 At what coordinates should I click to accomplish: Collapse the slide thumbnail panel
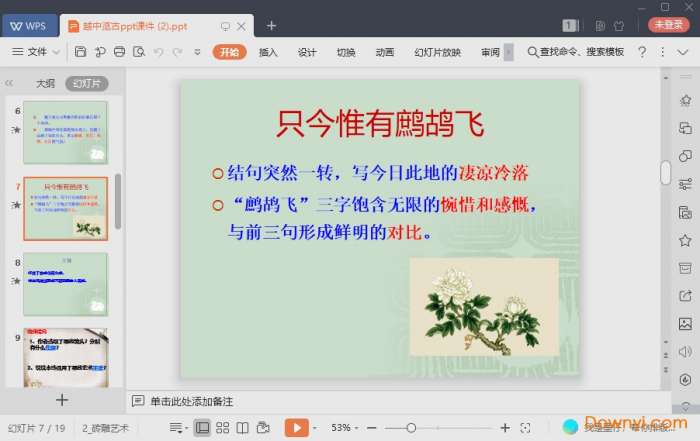tap(9, 83)
